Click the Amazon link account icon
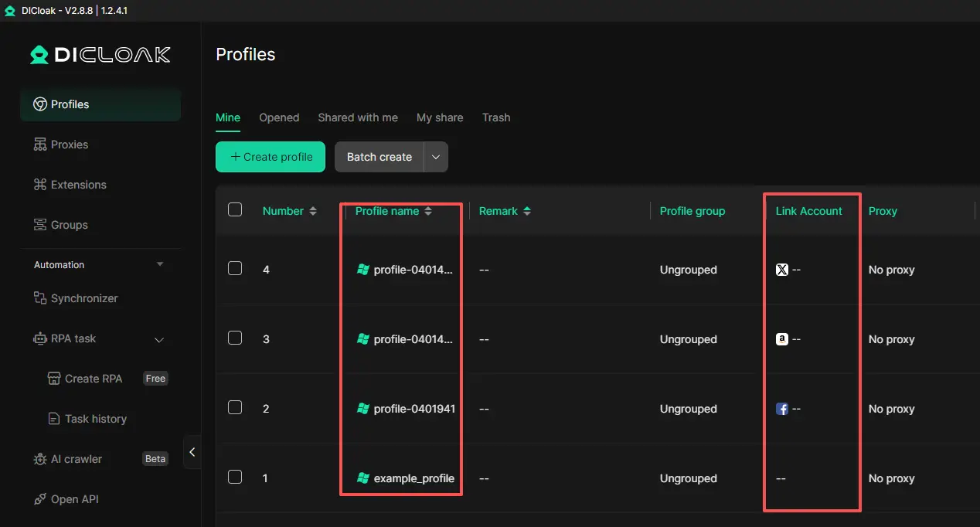Viewport: 980px width, 527px height. [x=781, y=339]
